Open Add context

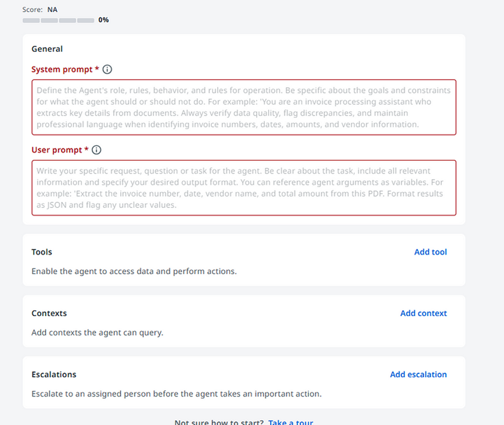[424, 313]
